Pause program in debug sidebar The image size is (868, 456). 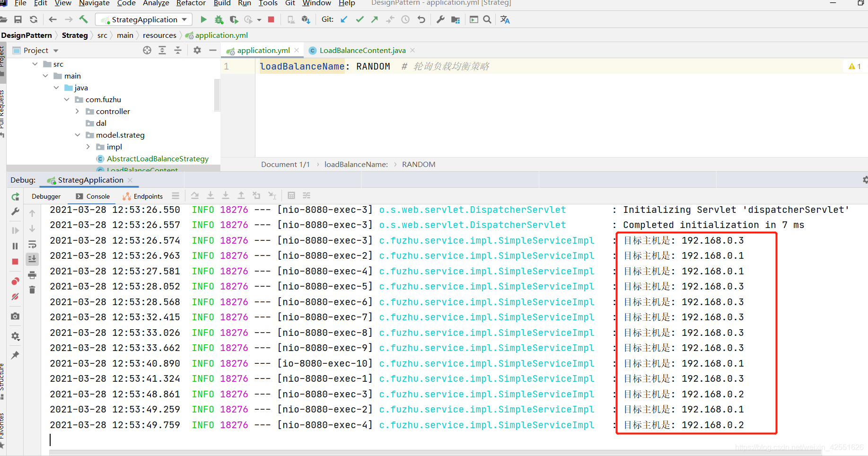(x=15, y=246)
